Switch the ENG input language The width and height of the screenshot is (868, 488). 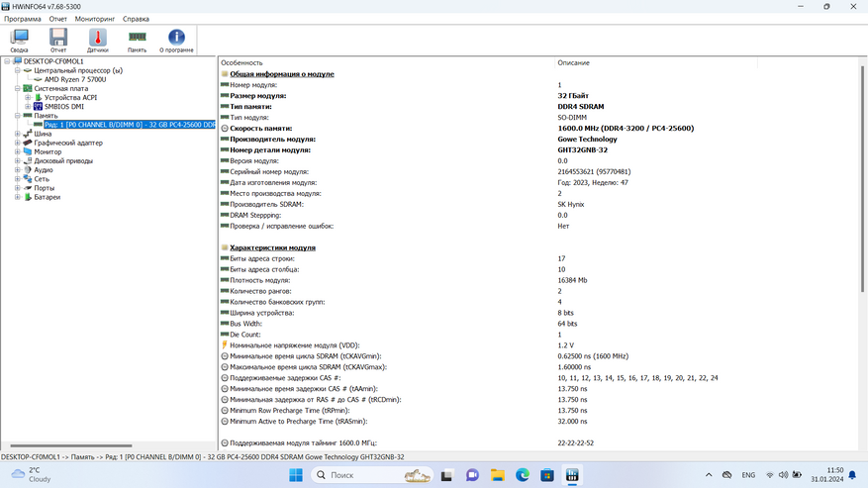[x=748, y=475]
